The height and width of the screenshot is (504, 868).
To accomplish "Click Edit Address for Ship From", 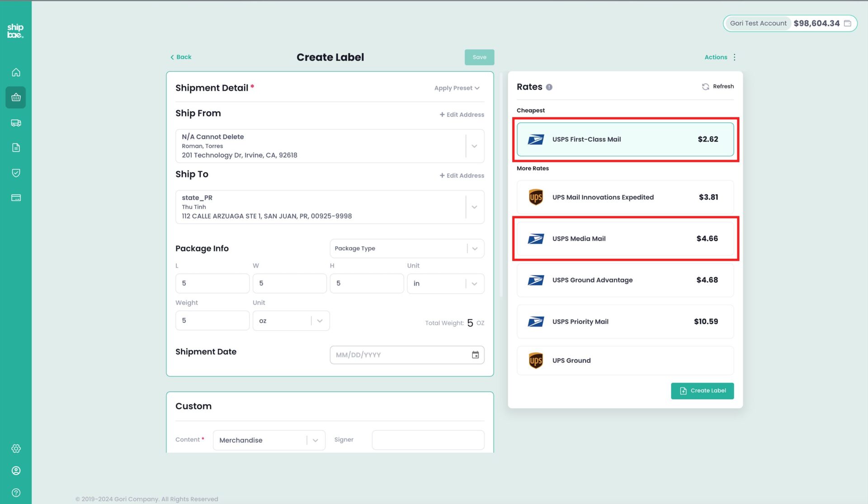I will click(462, 114).
